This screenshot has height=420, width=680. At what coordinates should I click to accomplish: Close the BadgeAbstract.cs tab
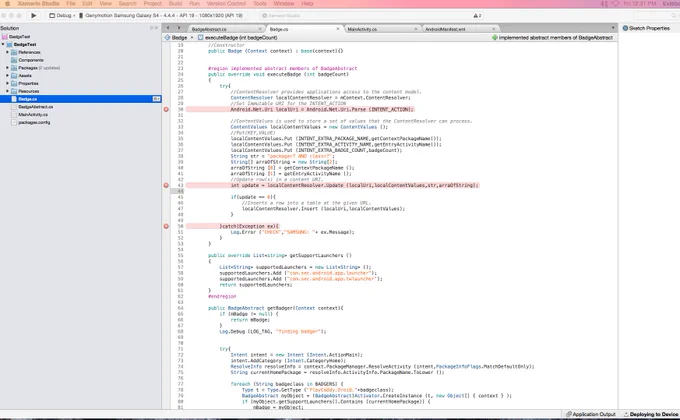(260, 29)
